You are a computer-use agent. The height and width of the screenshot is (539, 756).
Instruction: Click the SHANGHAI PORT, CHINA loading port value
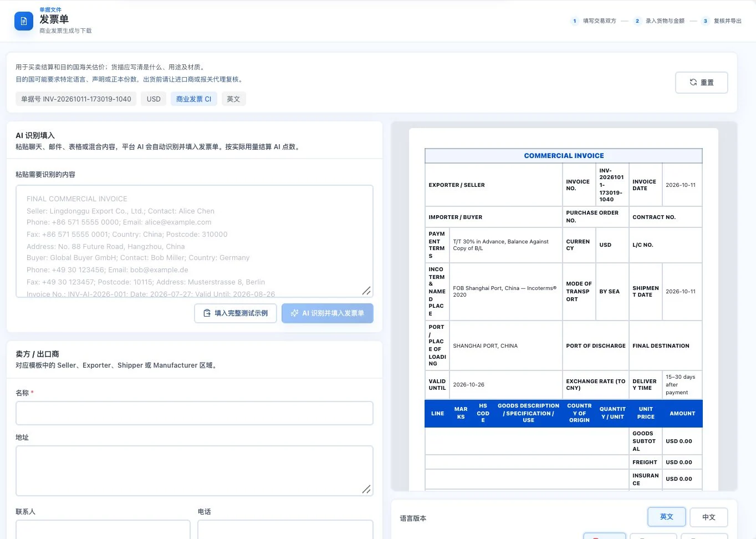[485, 346]
